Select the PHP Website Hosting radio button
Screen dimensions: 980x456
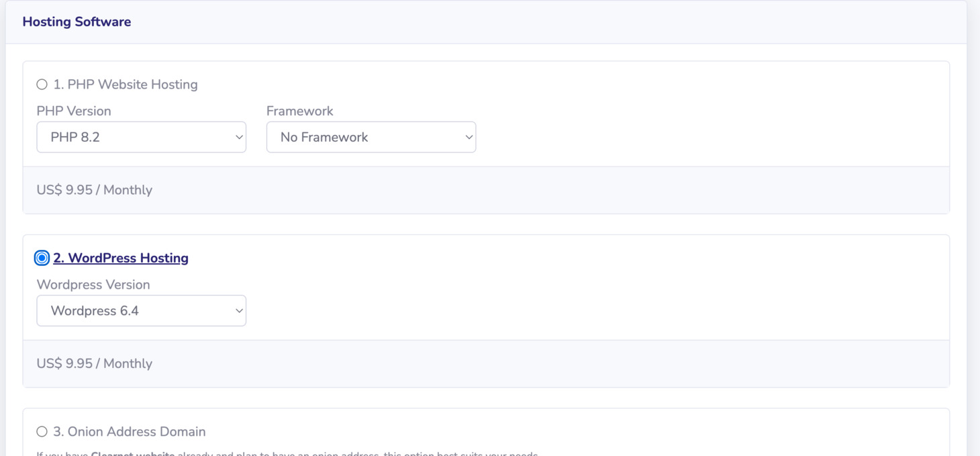pyautogui.click(x=42, y=85)
